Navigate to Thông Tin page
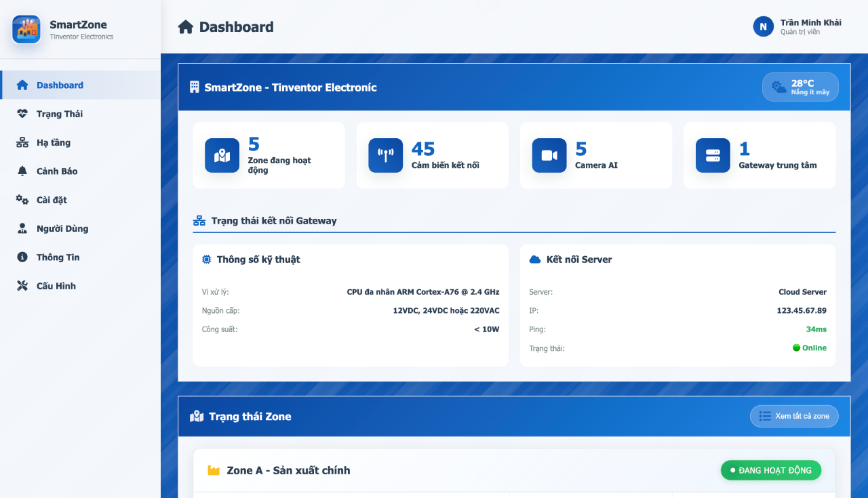868x498 pixels. coord(58,257)
